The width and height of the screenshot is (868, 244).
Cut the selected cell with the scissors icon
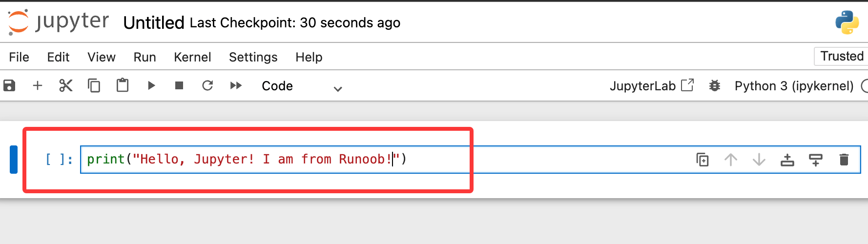65,86
